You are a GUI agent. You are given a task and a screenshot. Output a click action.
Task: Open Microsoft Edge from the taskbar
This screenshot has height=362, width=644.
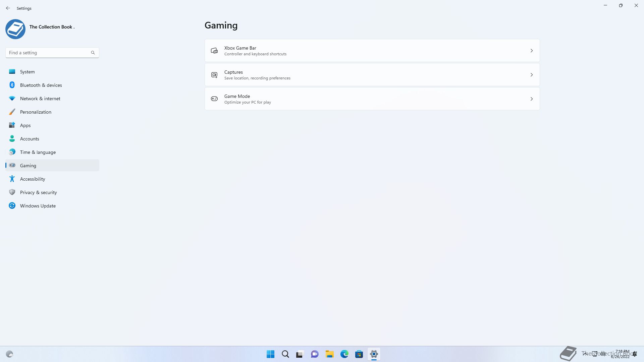point(344,354)
